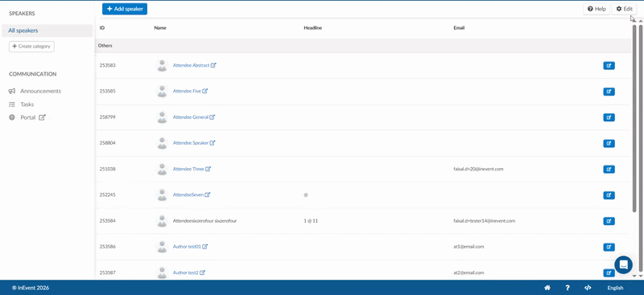Edit speaker AttendeeSeven with blue button

609,195
